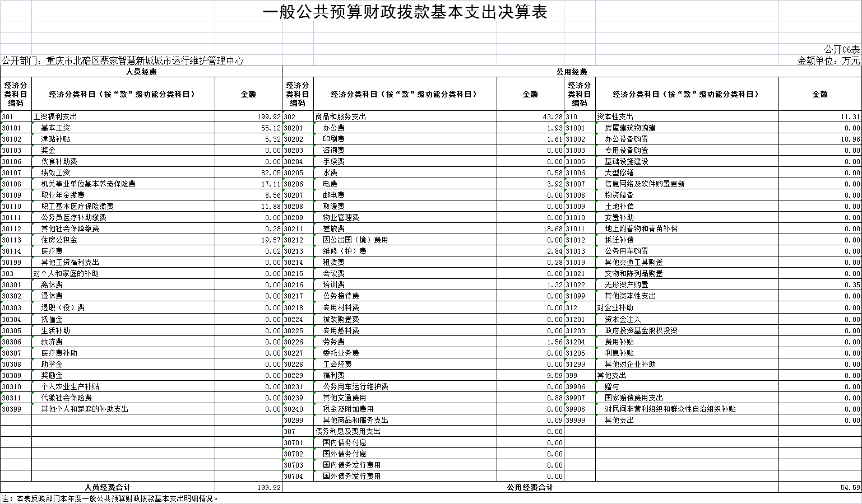Select the 差旅费 amount 18.68
This screenshot has height=504, width=862.
(x=530, y=228)
